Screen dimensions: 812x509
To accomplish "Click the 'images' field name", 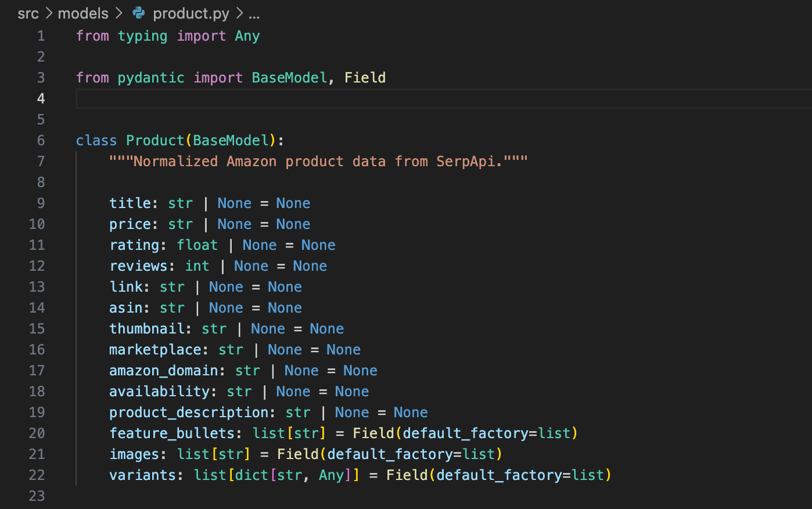I will 134,454.
